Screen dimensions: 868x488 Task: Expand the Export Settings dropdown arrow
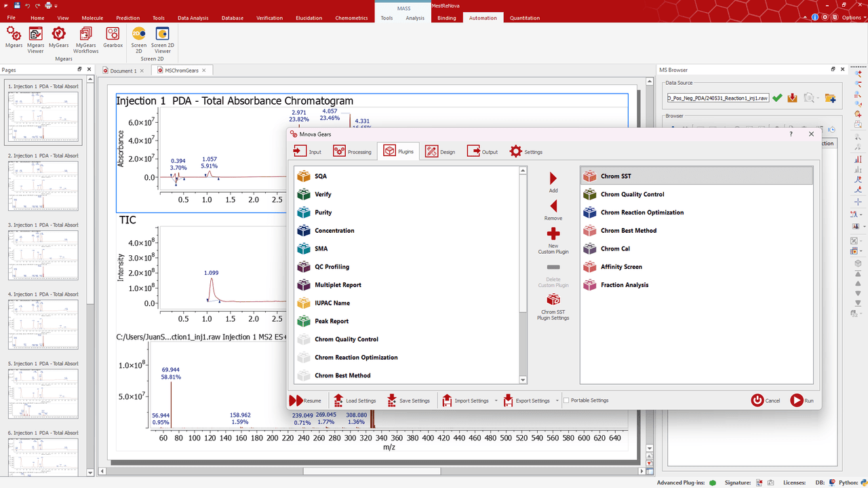557,400
